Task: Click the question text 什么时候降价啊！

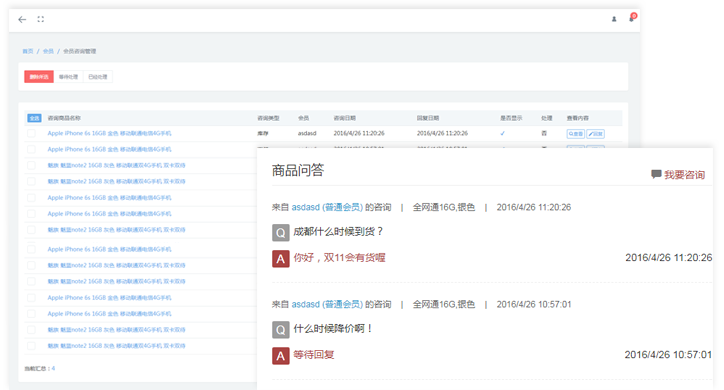Action: point(334,329)
